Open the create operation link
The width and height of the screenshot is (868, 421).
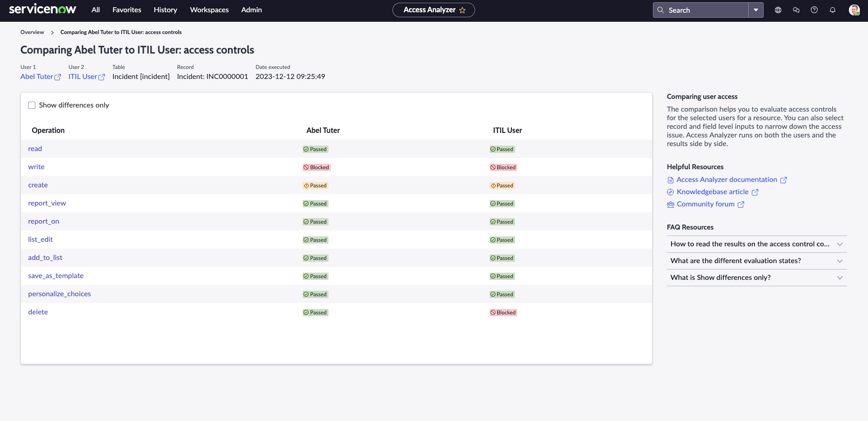pos(38,185)
